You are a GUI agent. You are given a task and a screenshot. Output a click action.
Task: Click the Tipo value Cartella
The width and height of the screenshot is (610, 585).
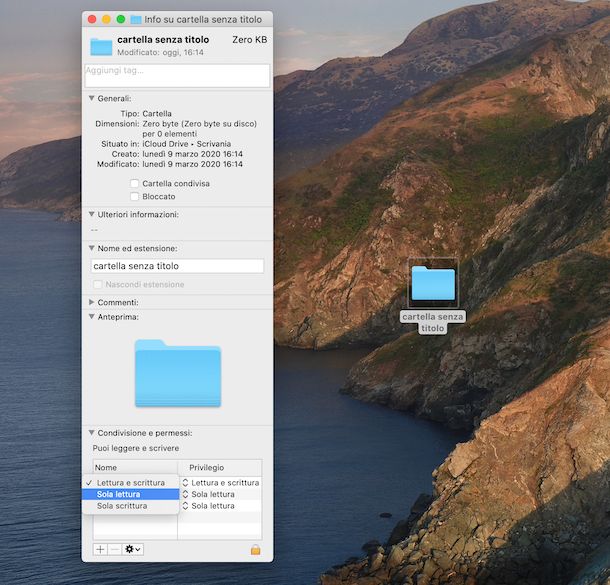(x=157, y=114)
